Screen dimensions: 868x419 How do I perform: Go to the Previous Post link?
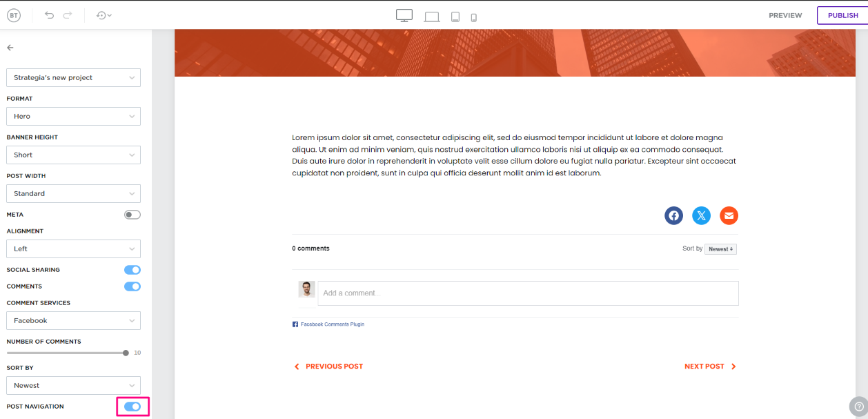coord(328,367)
